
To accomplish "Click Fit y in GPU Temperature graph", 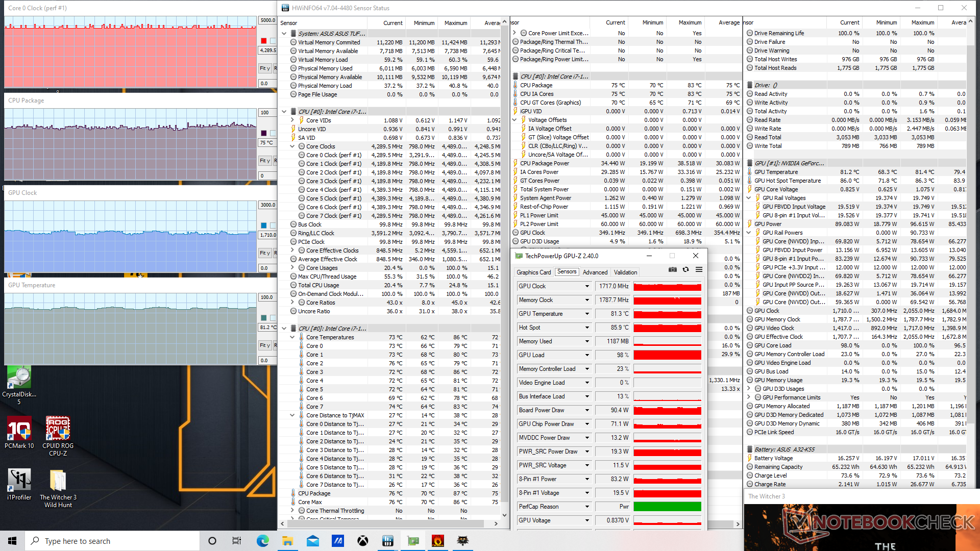I will (x=264, y=345).
